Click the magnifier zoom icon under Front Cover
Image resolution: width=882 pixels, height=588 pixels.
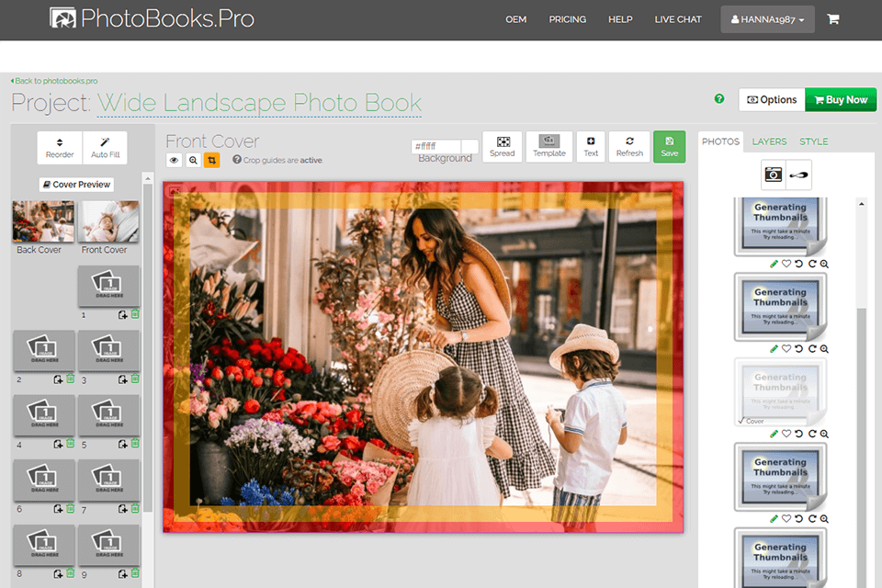click(193, 161)
